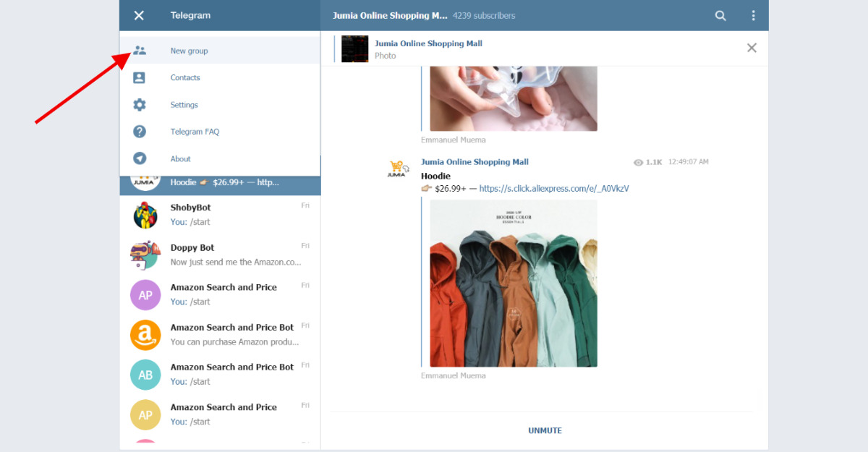Close the Telegram menu with the X icon
This screenshot has height=452, width=868.
(139, 15)
